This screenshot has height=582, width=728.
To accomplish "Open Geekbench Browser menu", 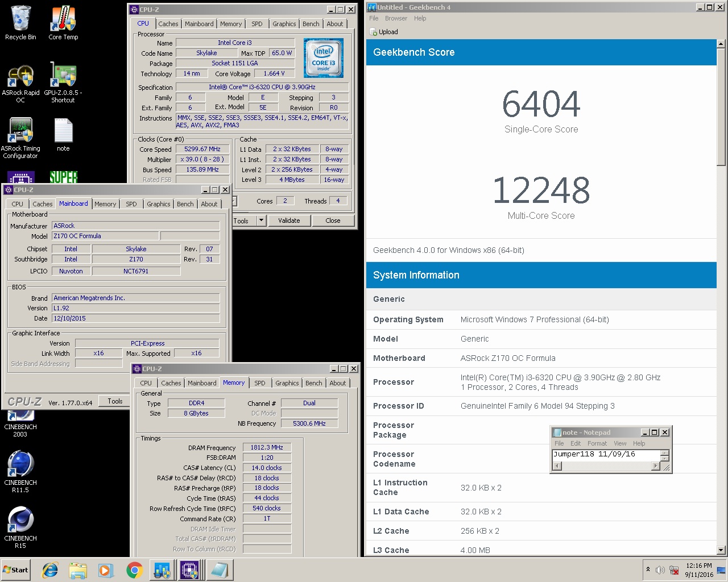I will [396, 18].
